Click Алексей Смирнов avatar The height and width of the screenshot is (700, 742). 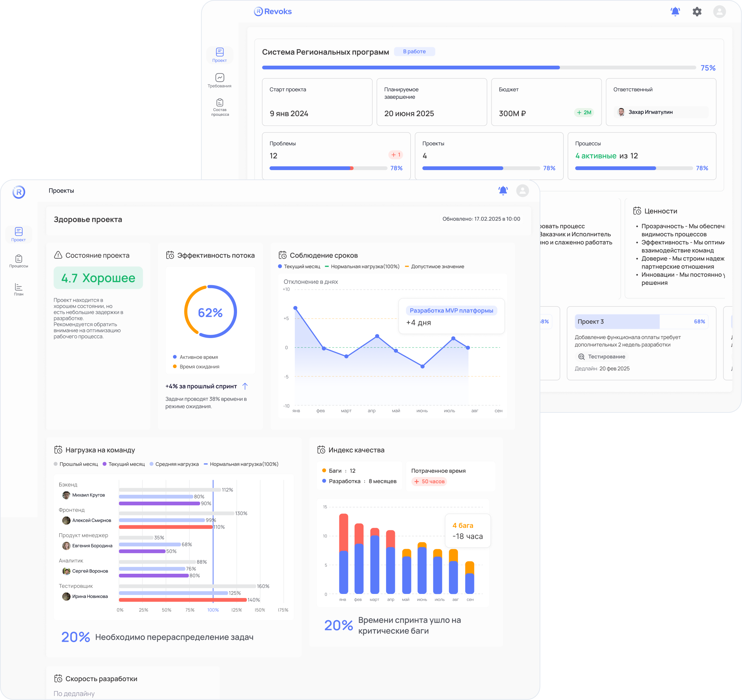(x=66, y=521)
